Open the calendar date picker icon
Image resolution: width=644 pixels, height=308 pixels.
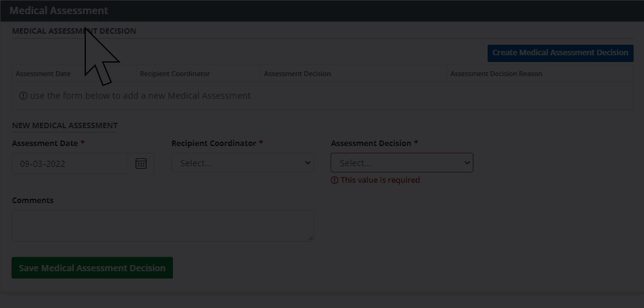click(x=141, y=163)
